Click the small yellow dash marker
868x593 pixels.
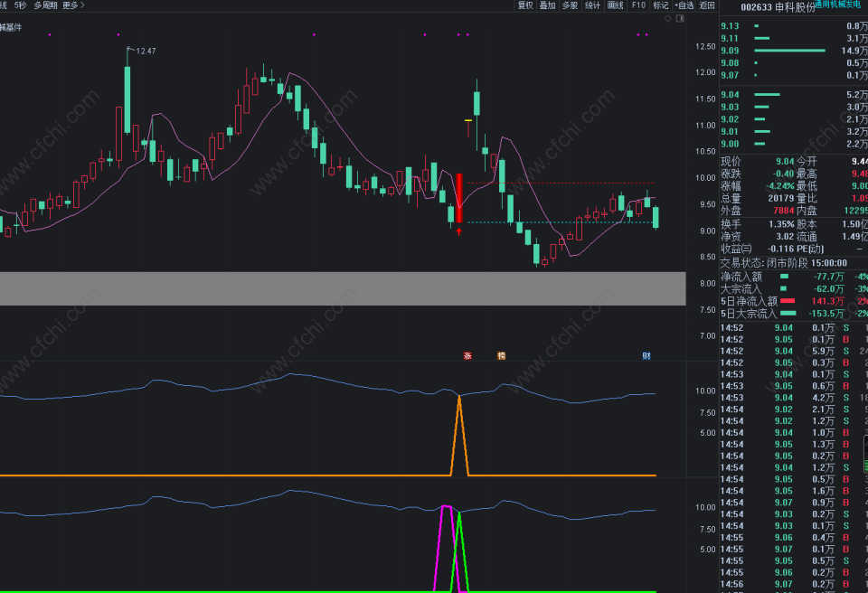(468, 120)
